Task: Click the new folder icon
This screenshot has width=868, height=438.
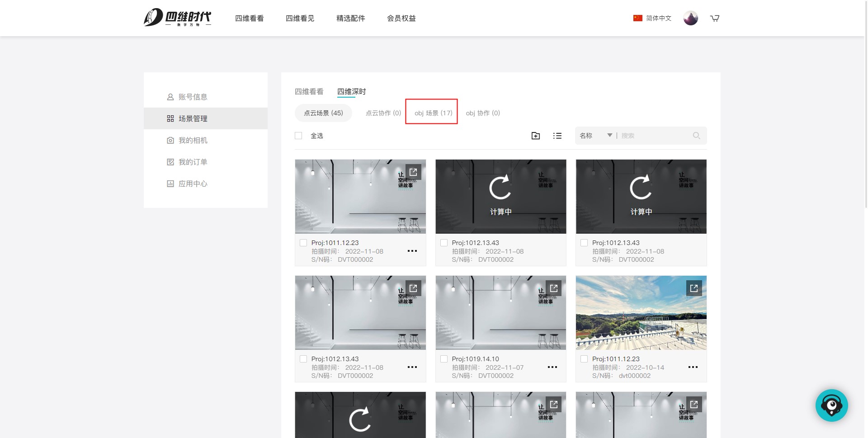Action: coord(535,136)
